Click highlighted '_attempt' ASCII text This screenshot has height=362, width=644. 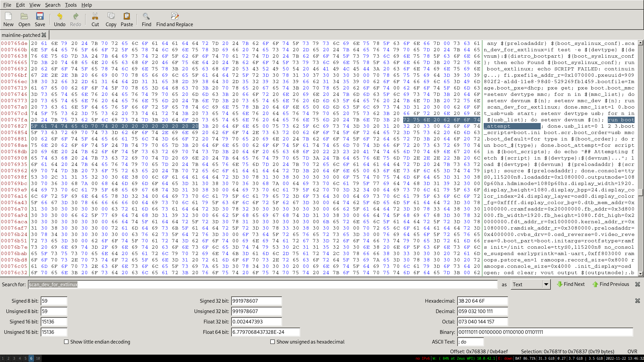click(x=497, y=126)
